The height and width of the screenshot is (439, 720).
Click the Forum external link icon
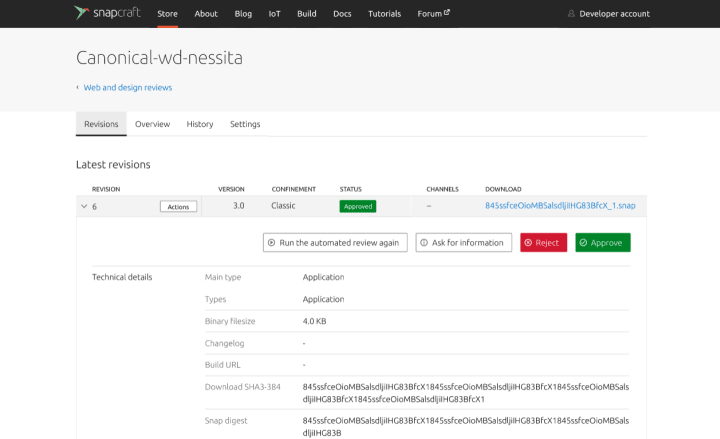coord(447,12)
